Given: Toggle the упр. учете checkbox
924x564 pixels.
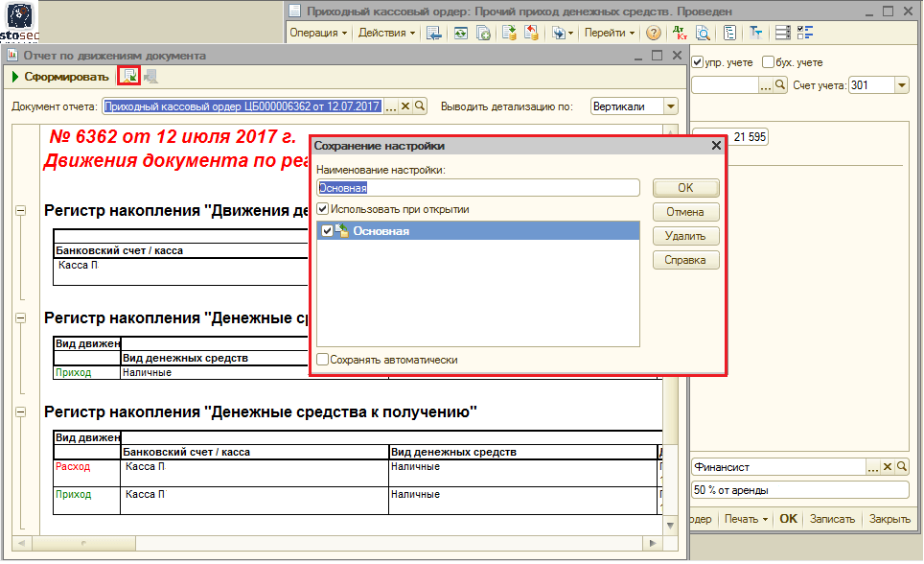Looking at the screenshot, I should click(x=698, y=62).
